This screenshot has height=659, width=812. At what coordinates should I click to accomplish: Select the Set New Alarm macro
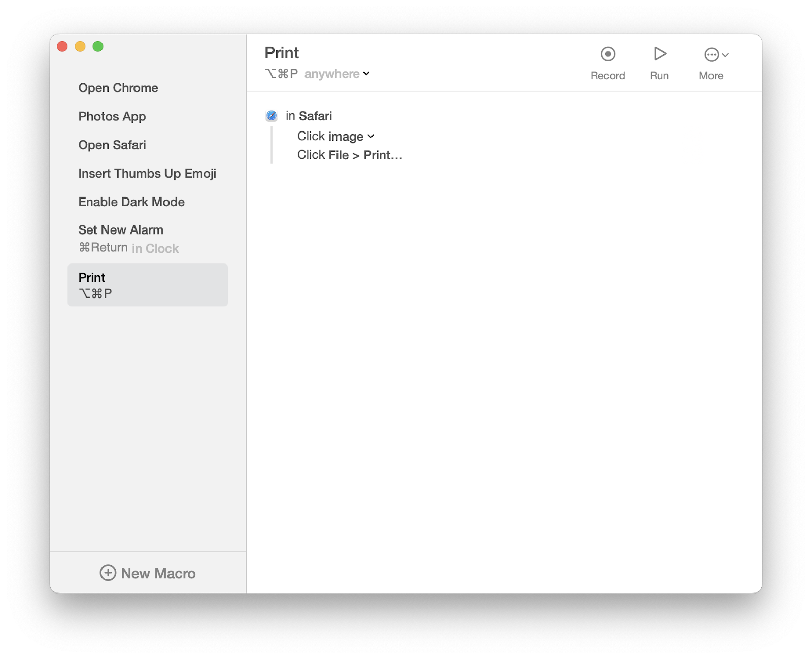point(121,229)
